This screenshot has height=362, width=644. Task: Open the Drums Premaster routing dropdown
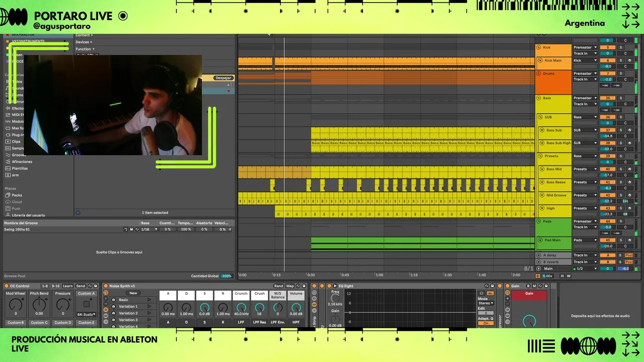(x=585, y=73)
